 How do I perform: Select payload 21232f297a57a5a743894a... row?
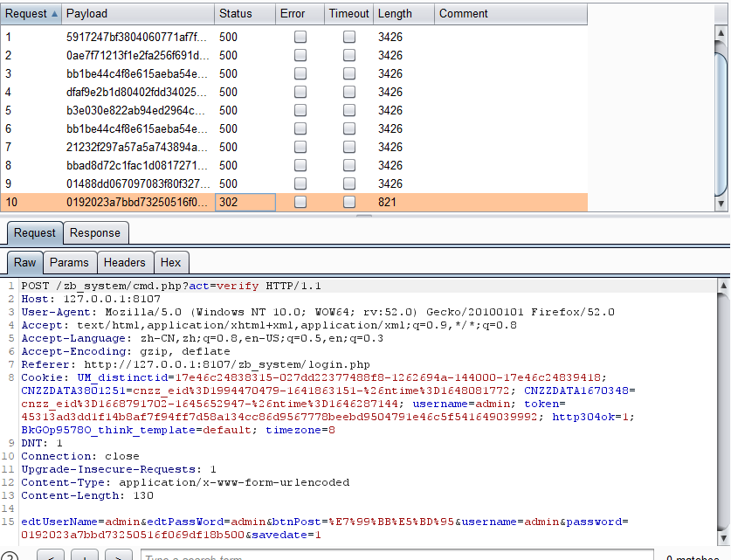coord(293,147)
